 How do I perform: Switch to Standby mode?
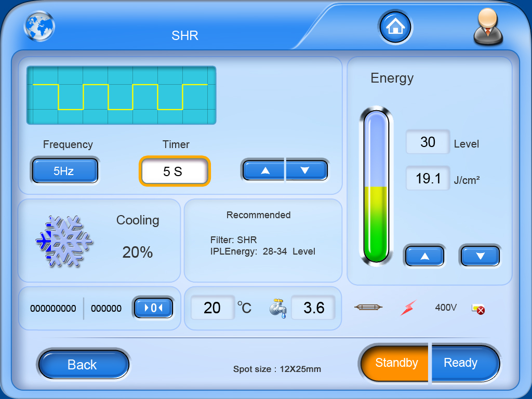(396, 363)
